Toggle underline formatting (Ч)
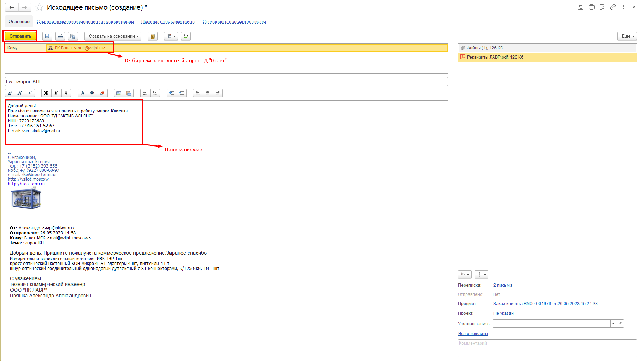The height and width of the screenshot is (361, 644). [66, 93]
